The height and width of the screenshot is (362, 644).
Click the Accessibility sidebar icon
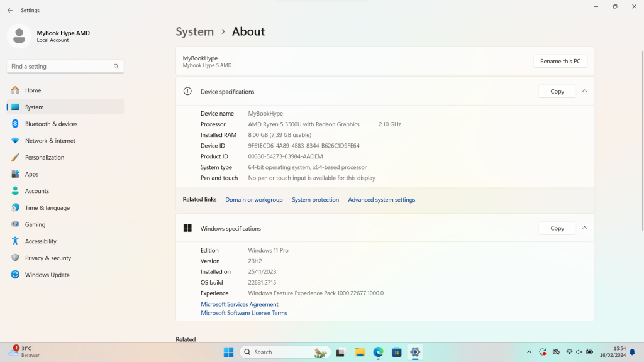point(15,241)
